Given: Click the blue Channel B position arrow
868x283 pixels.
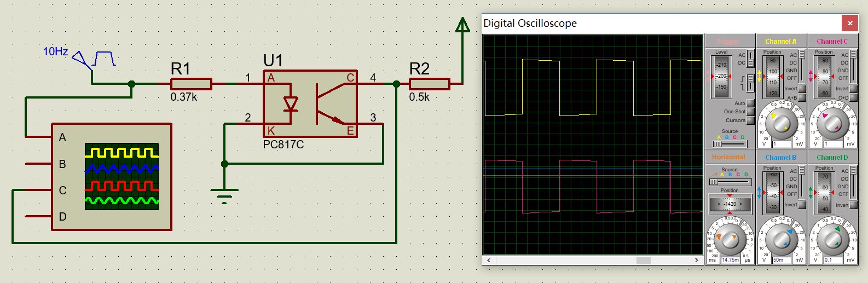Looking at the screenshot, I should point(760,192).
